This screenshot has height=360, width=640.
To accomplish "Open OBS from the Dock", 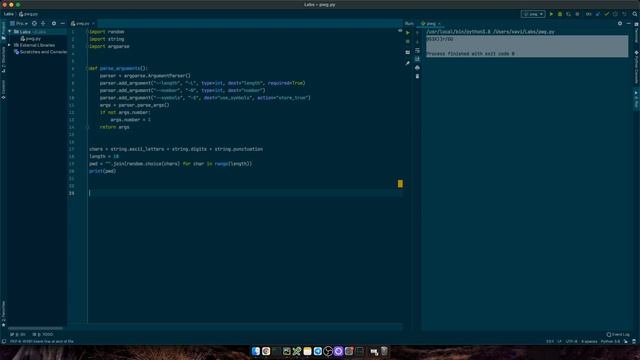I will tap(328, 351).
